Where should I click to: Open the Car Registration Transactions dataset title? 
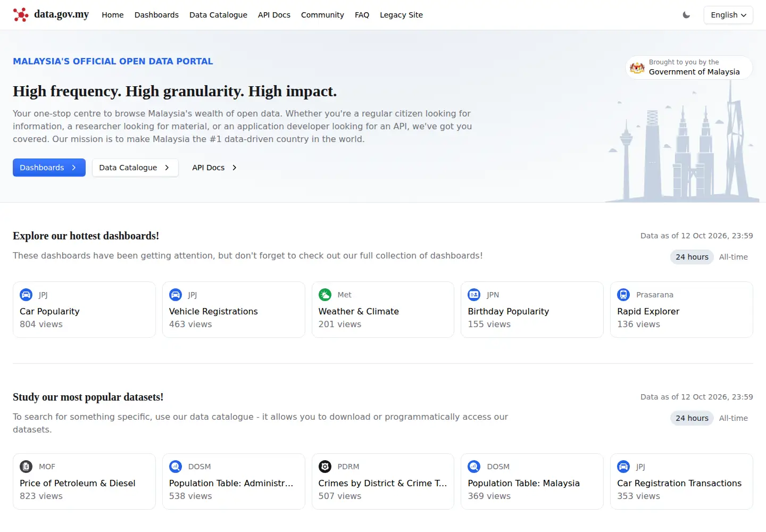coord(679,483)
